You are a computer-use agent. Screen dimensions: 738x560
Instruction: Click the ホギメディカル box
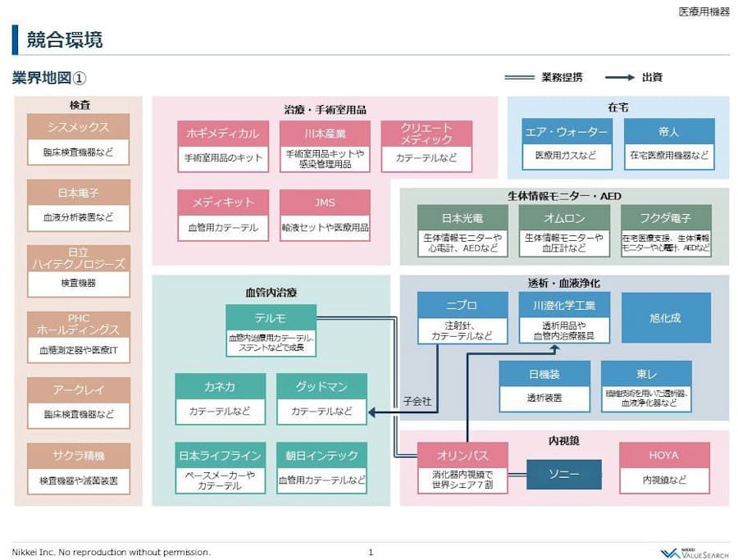tap(223, 134)
